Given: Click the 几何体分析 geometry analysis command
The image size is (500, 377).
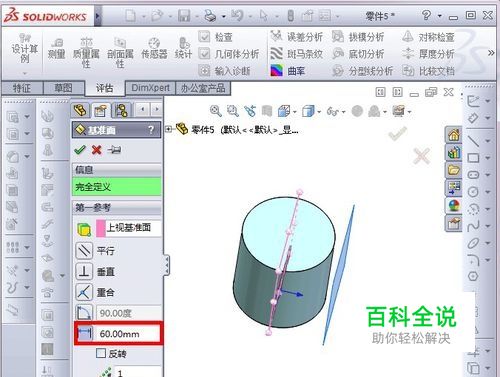Looking at the screenshot, I should [x=229, y=54].
